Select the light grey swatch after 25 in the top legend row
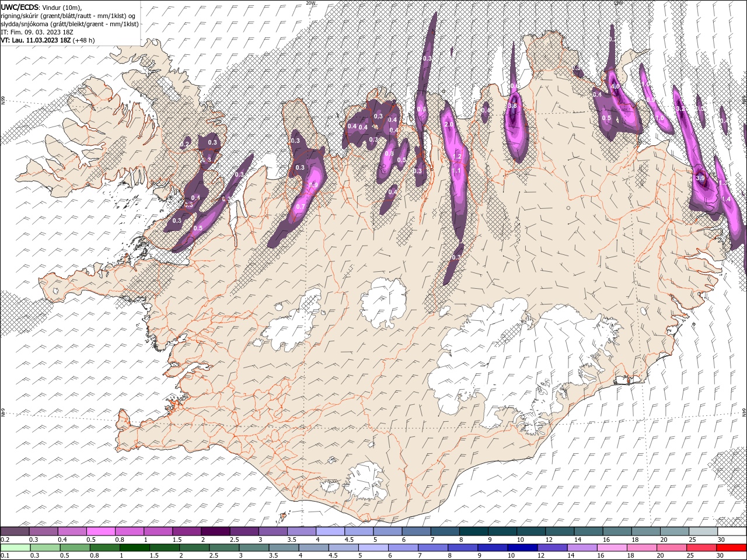 tap(703, 531)
